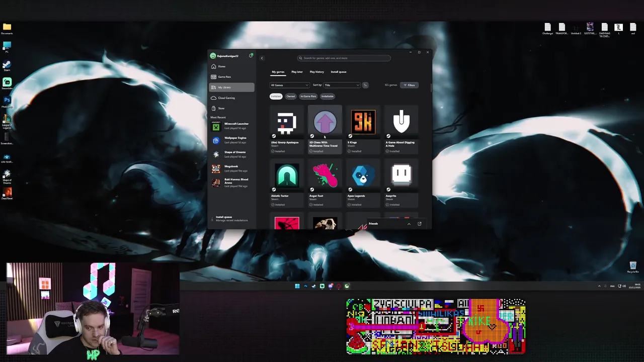This screenshot has height=362, width=644.
Task: Toggle the Owned filter chip
Action: (291, 96)
